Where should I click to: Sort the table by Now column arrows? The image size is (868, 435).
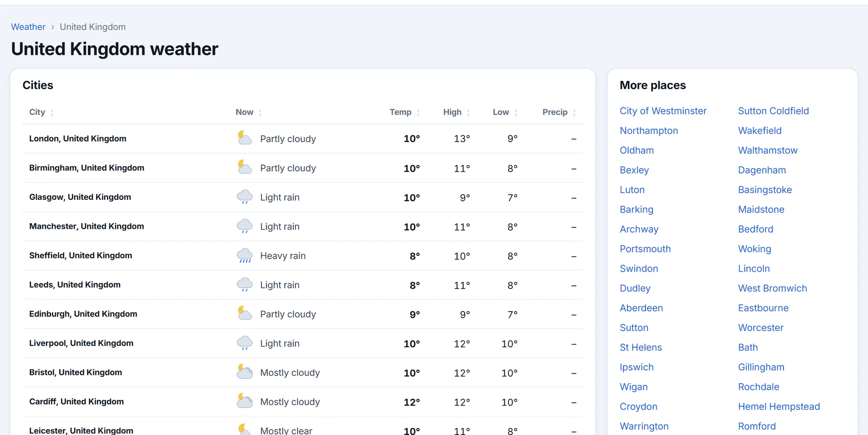[x=260, y=113]
